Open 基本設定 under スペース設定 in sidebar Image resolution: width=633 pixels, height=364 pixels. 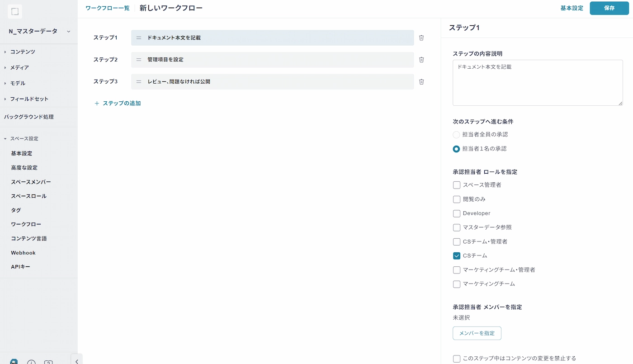(x=22, y=154)
